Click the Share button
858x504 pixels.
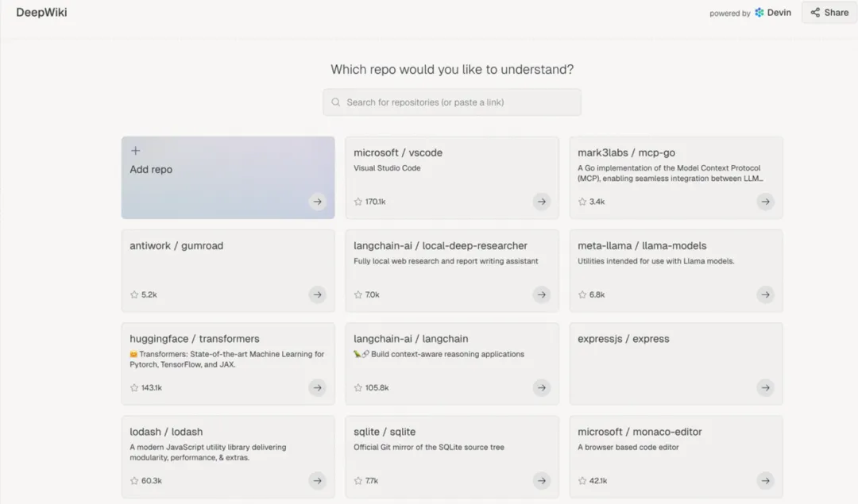coord(829,13)
